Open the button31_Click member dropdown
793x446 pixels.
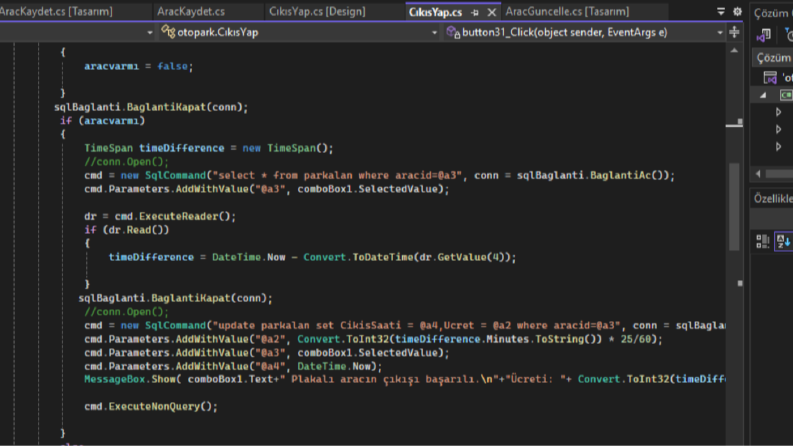coord(585,32)
